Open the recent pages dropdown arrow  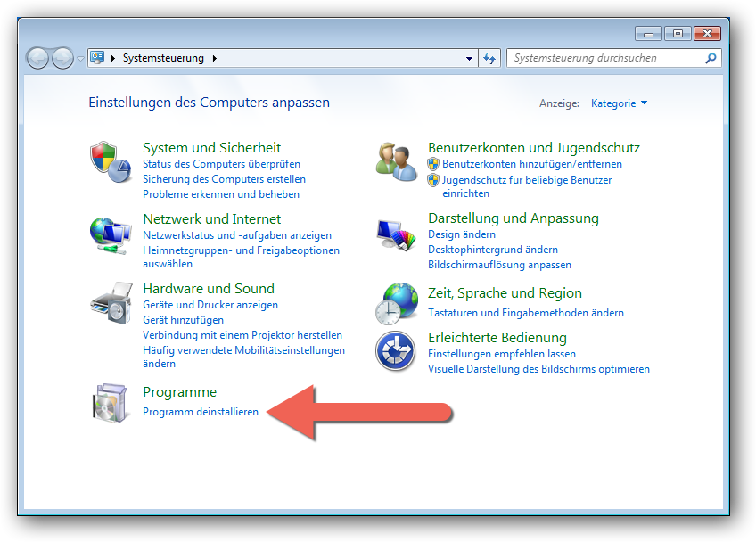[80, 58]
